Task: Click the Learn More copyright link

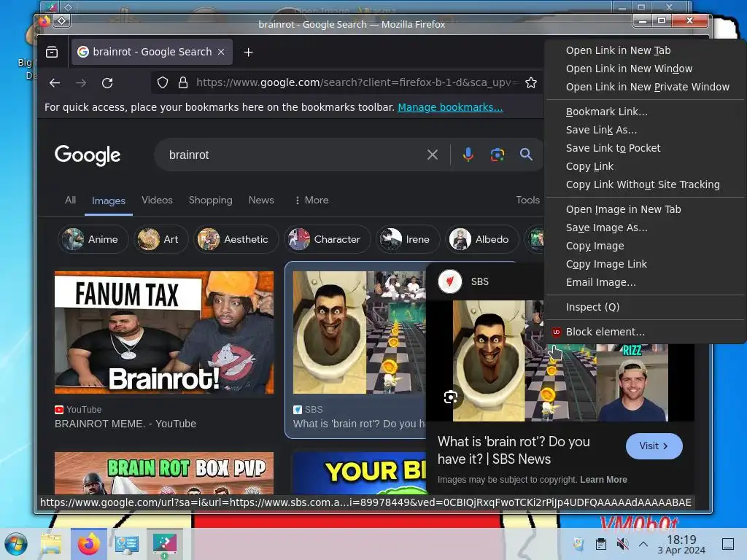Action: [x=603, y=480]
